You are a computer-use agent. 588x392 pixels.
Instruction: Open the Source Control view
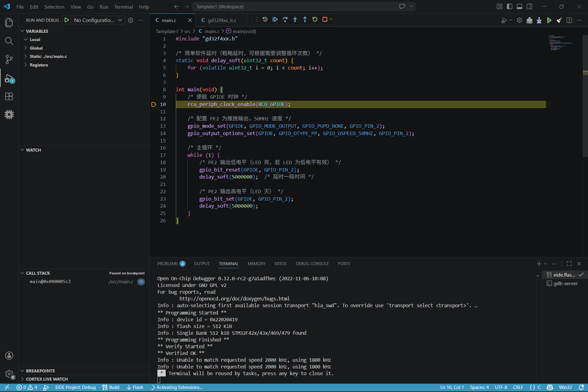[x=9, y=59]
